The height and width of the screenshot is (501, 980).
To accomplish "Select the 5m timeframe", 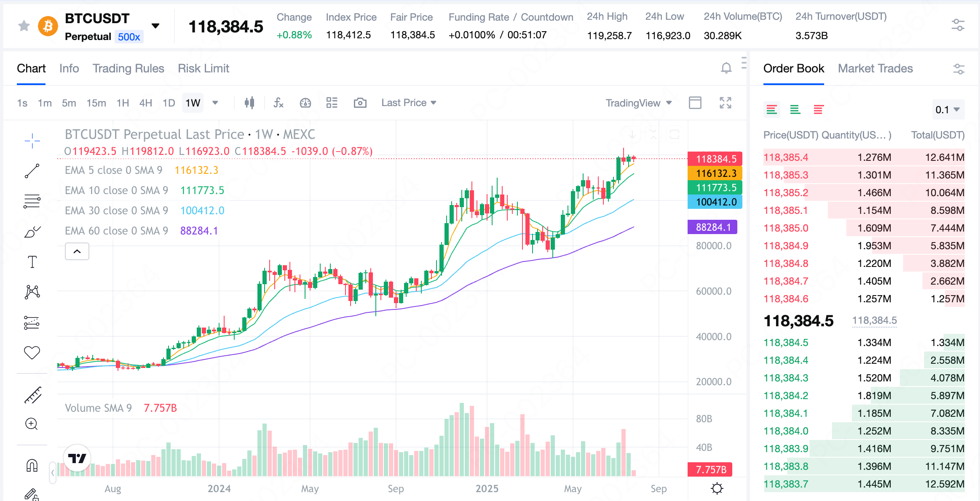I will point(69,103).
